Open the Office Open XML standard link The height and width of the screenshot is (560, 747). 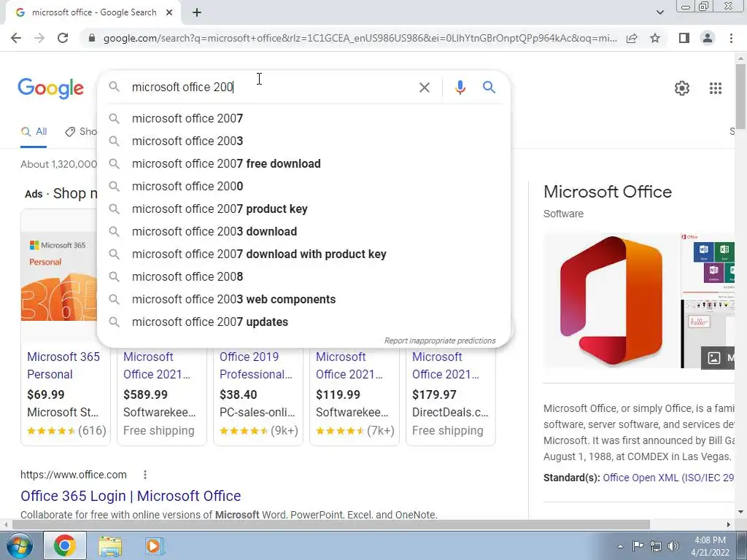pyautogui.click(x=668, y=478)
